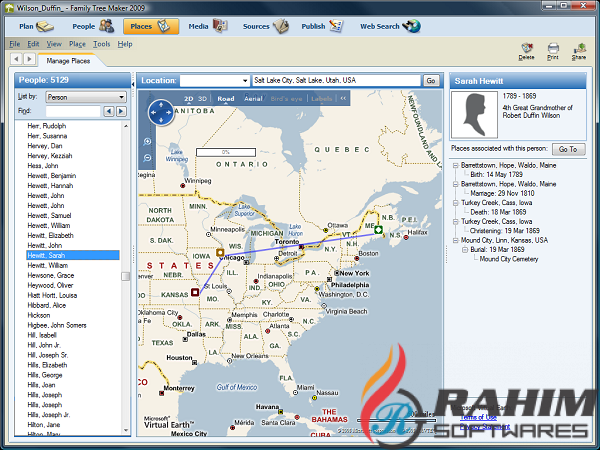Open the File menu
600x450 pixels.
click(x=15, y=44)
